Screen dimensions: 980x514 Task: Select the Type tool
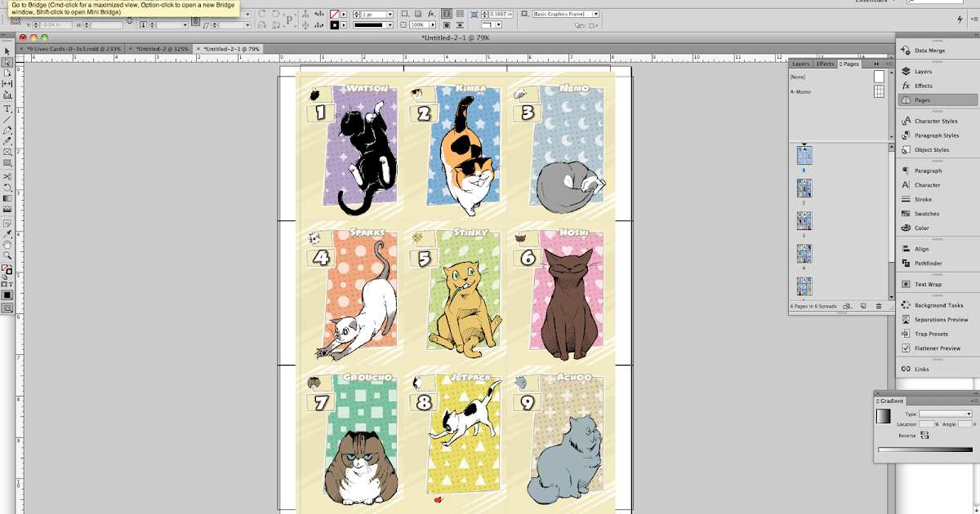pyautogui.click(x=7, y=109)
